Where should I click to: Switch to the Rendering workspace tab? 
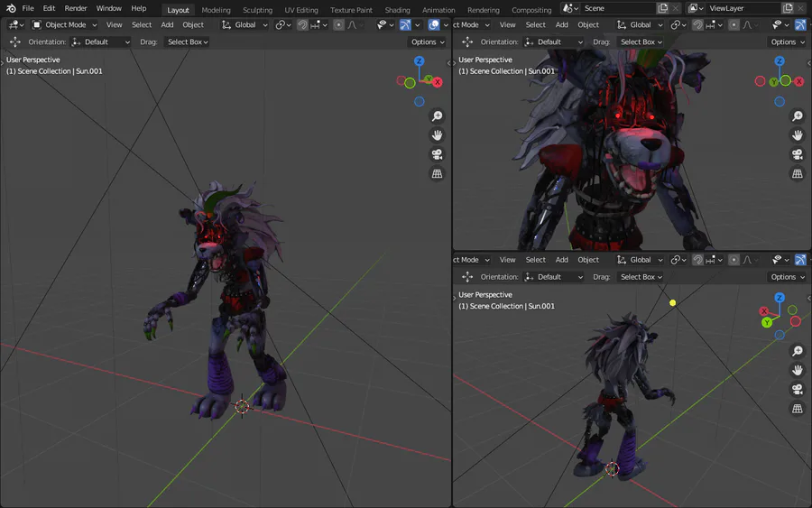[x=484, y=10]
